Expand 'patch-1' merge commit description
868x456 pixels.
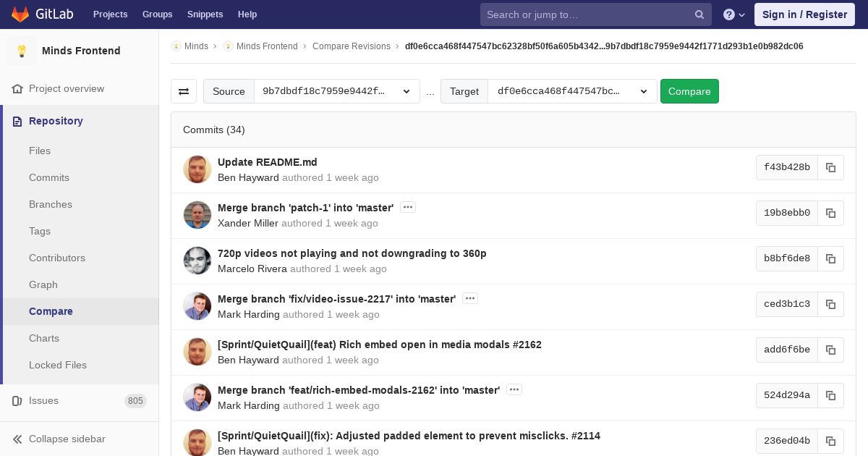point(408,208)
